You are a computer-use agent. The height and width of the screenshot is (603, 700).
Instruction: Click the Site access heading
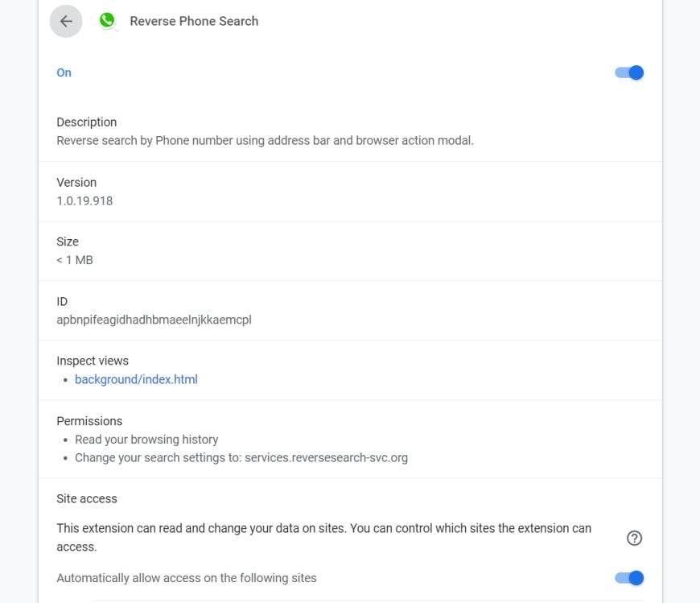(87, 499)
